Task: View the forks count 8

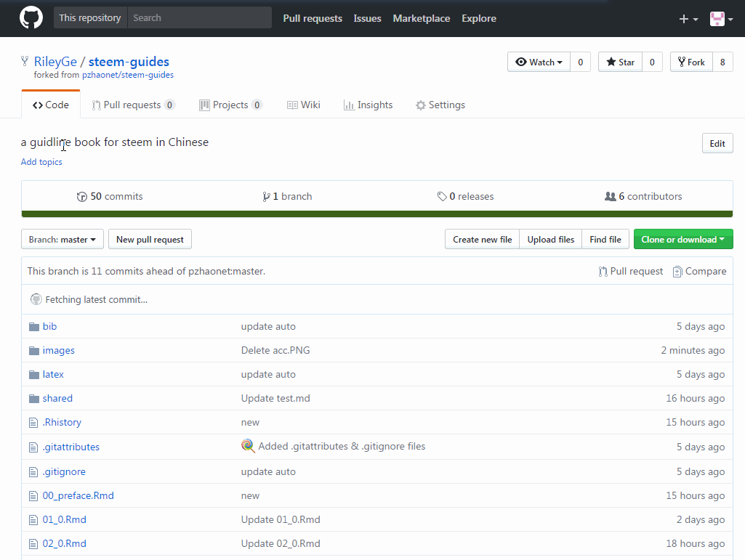Action: coord(722,62)
